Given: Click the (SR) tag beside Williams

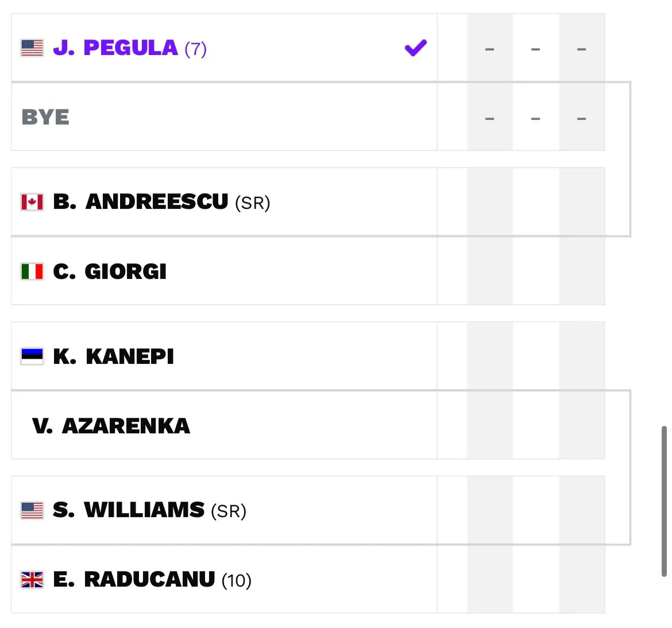Looking at the screenshot, I should 229,511.
